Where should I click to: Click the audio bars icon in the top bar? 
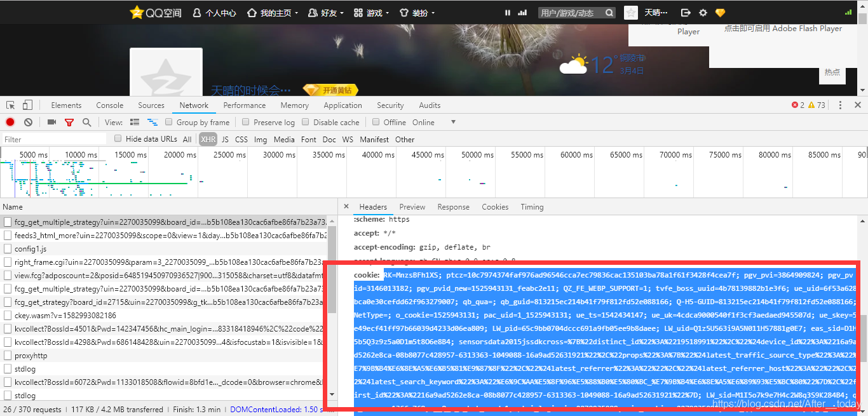pos(523,13)
